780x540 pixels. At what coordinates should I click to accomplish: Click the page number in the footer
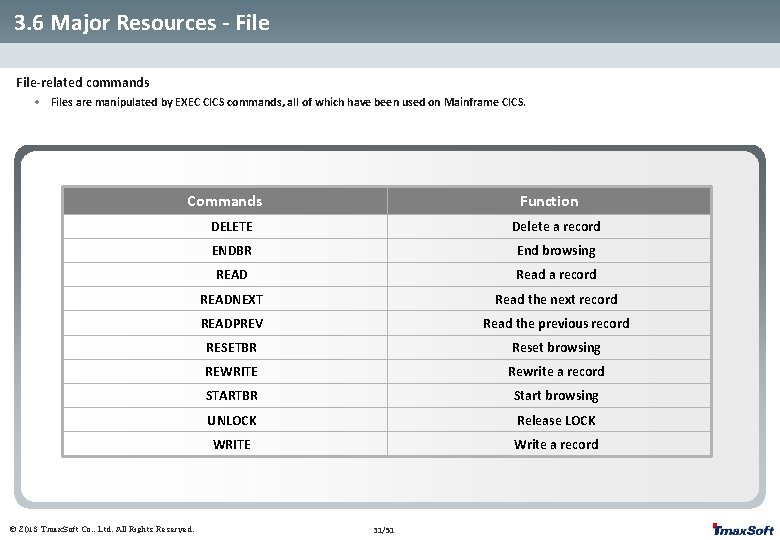(384, 531)
